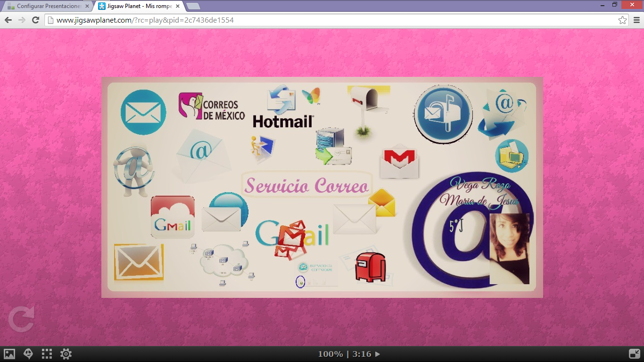Open the Chrome hamburger menu
644x362 pixels.
coord(636,20)
